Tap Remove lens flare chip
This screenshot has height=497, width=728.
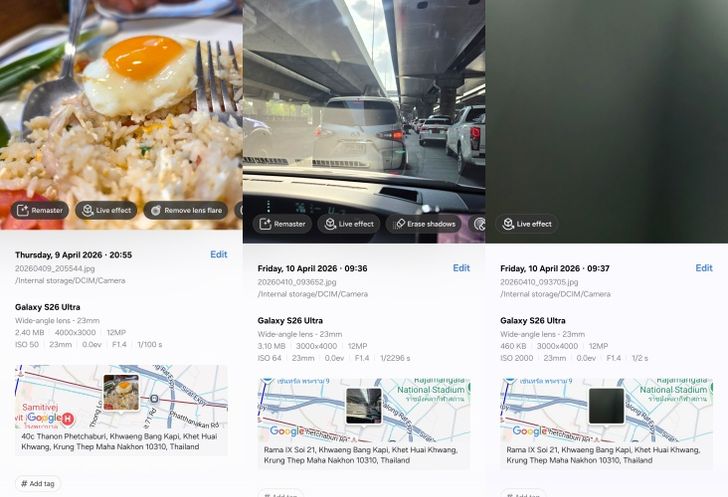tap(186, 210)
